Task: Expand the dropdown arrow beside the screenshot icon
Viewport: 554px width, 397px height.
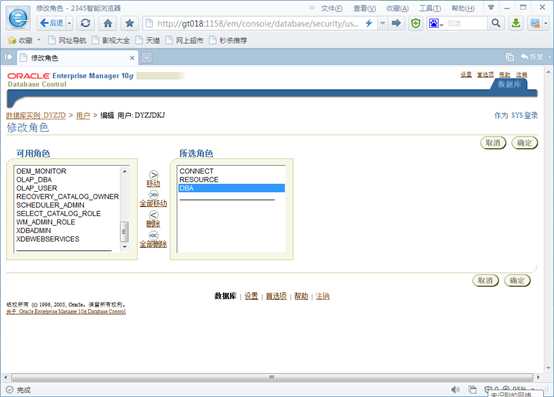Action: (x=546, y=24)
